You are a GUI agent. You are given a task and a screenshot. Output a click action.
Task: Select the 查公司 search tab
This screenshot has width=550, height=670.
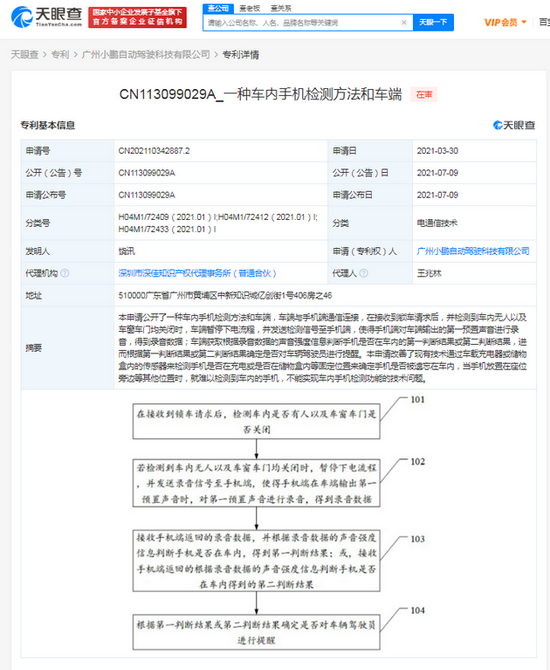(218, 8)
